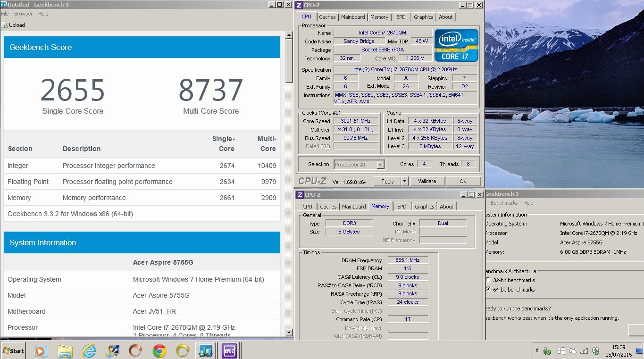Switch to Mainboard tab in the memory-timings CPU-Z window
644x359 pixels.
[x=354, y=207]
